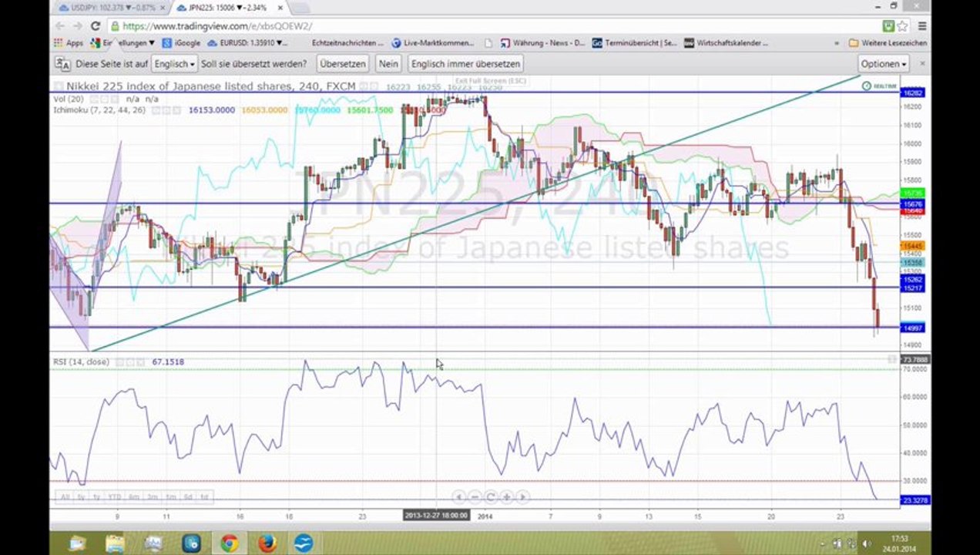Click the volume icon in system tray
Viewport: 980px width, 555px height.
(x=867, y=544)
